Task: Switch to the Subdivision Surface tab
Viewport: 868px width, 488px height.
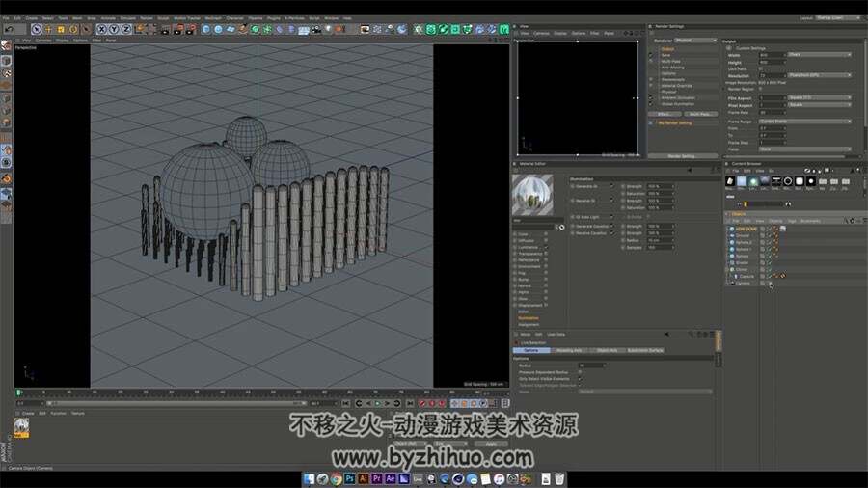Action: point(645,350)
